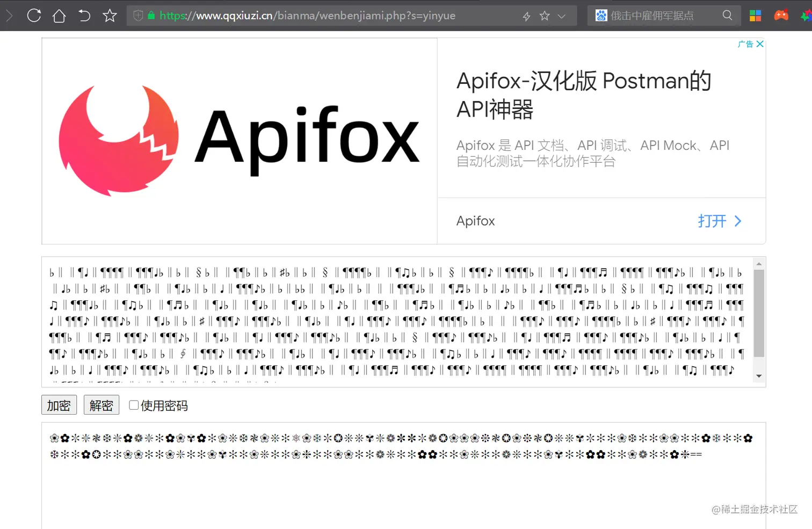Image resolution: width=812 pixels, height=529 pixels.
Task: Open the red game controller icon
Action: (781, 15)
